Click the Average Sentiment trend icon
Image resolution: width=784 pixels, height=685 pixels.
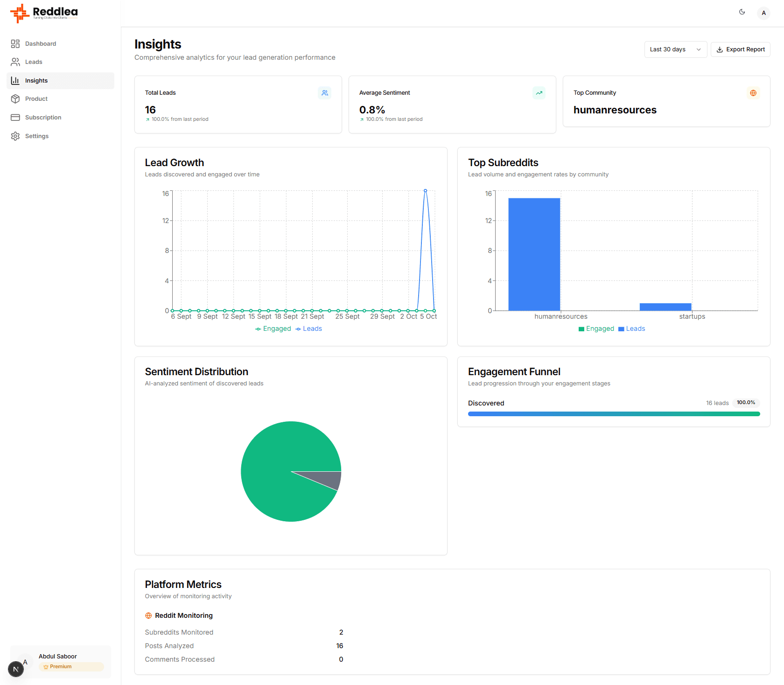(539, 93)
